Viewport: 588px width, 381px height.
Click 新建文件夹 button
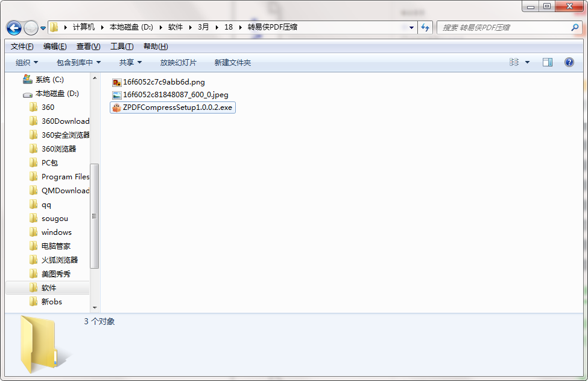point(233,62)
